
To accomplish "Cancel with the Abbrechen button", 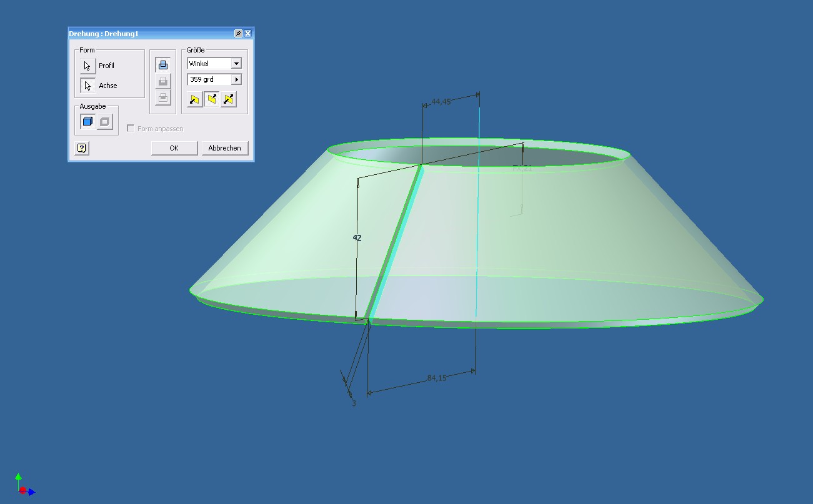I will [x=225, y=148].
